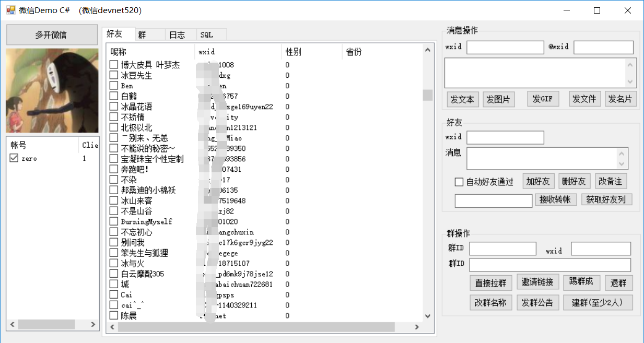Switch to the 日志 tab
This screenshot has height=343, width=644.
[x=181, y=34]
